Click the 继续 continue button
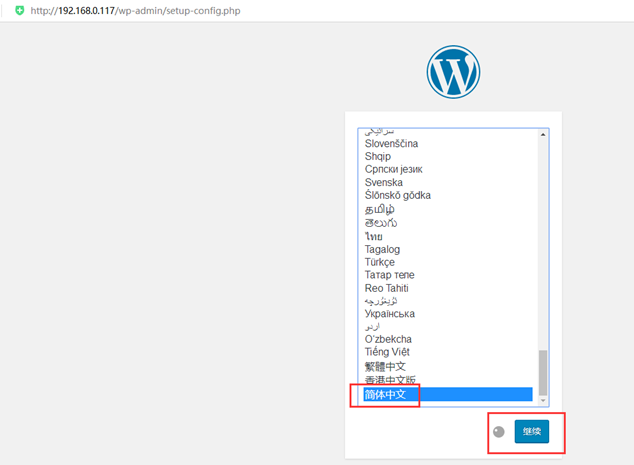Image resolution: width=634 pixels, height=465 pixels. (x=532, y=431)
